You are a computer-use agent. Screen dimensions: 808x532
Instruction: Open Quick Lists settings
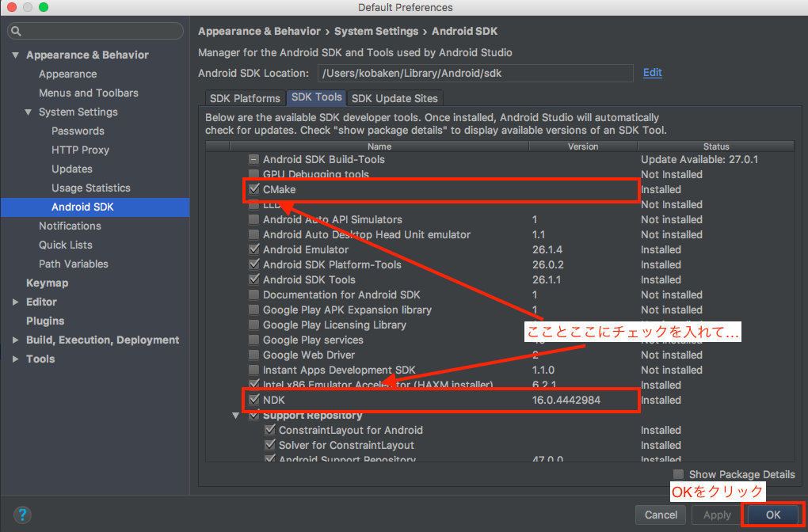click(x=66, y=245)
